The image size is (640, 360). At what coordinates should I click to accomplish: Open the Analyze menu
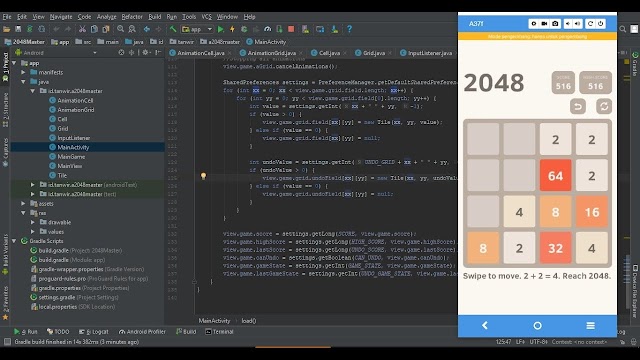(107, 17)
